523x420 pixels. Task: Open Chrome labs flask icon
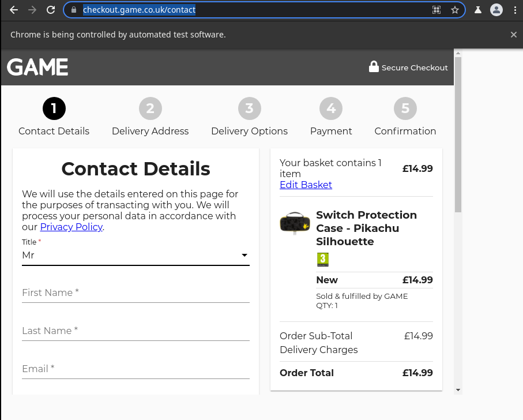478,10
